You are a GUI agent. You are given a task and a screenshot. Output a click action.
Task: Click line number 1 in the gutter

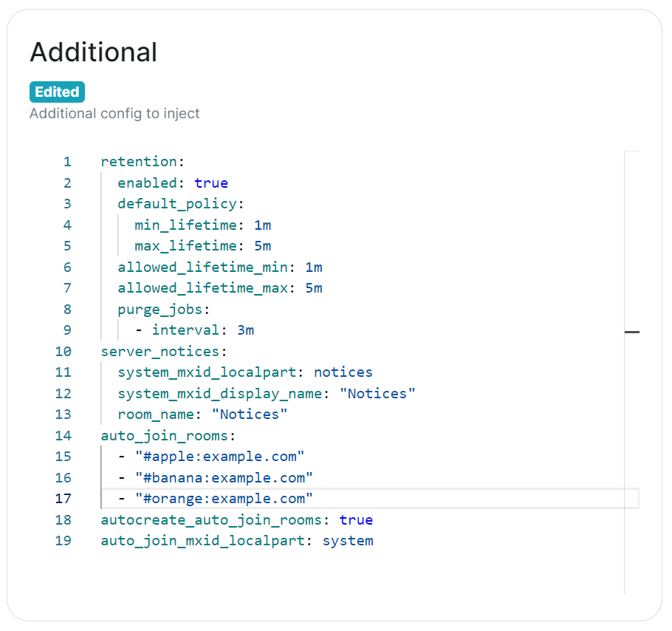(67, 162)
